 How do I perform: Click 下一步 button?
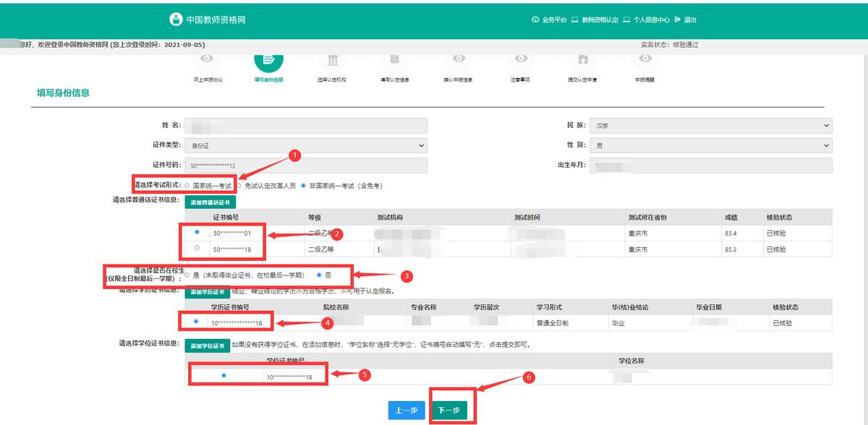click(x=449, y=411)
